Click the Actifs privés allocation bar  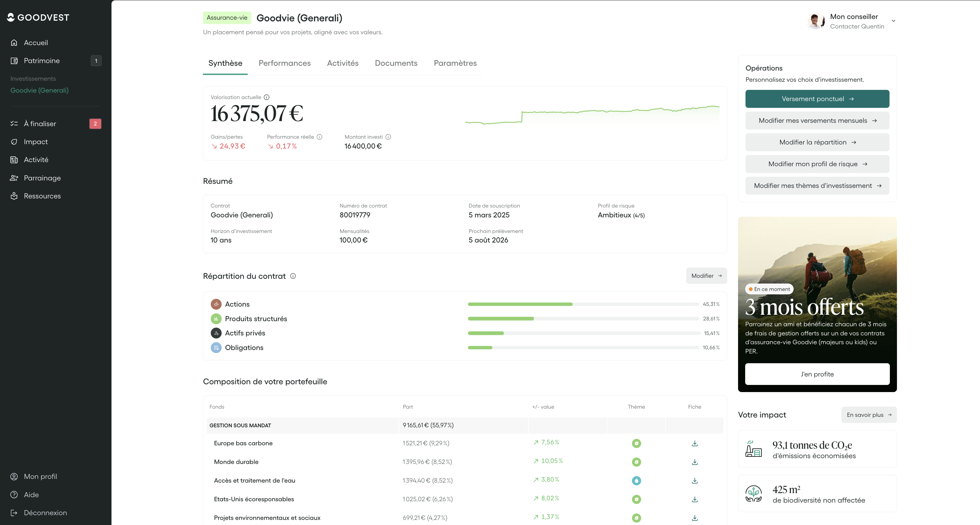tap(584, 333)
